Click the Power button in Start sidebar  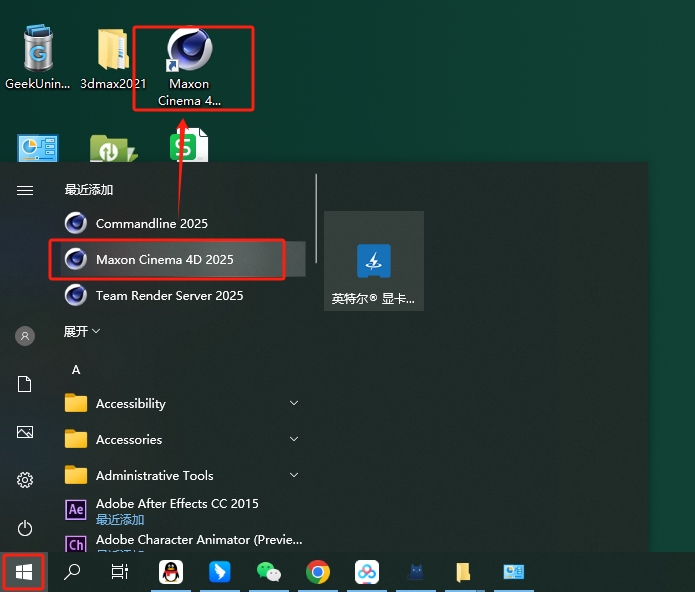click(25, 528)
